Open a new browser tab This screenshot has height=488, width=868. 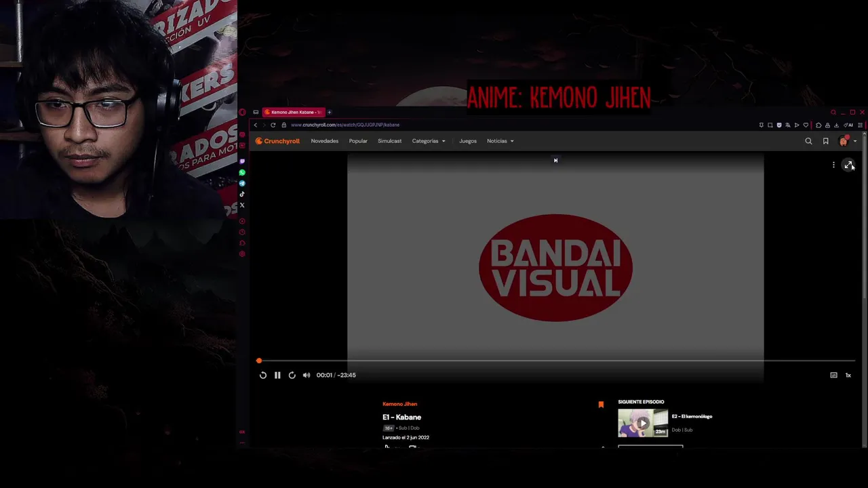[x=330, y=113]
